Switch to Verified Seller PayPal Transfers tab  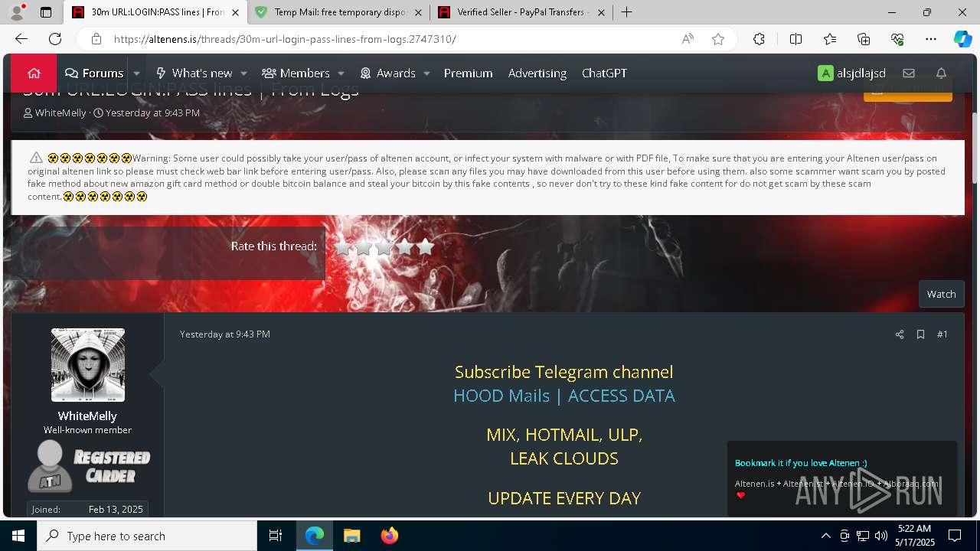pos(521,12)
